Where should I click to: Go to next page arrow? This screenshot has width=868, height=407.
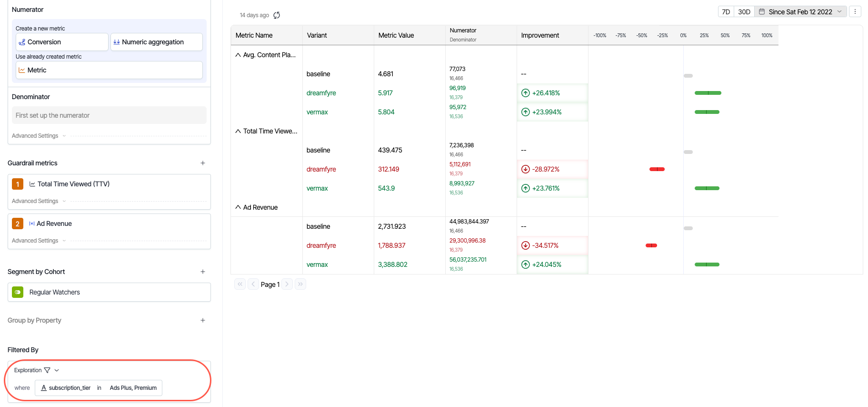[287, 284]
